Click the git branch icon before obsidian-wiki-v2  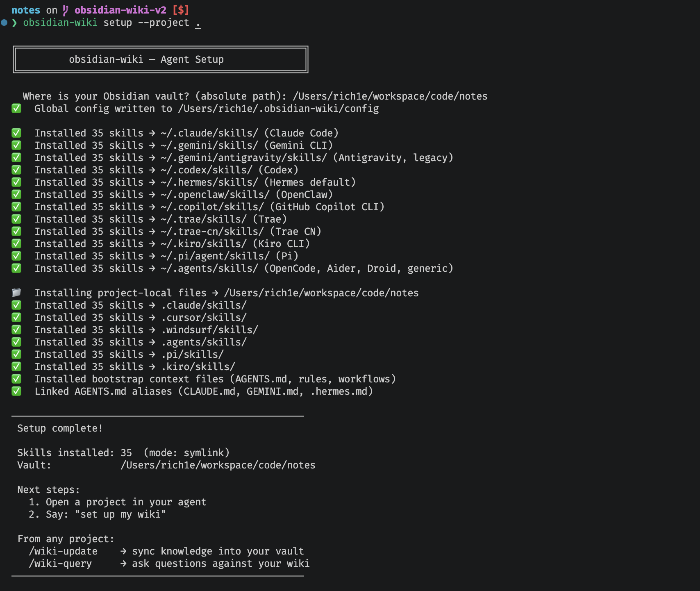(x=66, y=10)
